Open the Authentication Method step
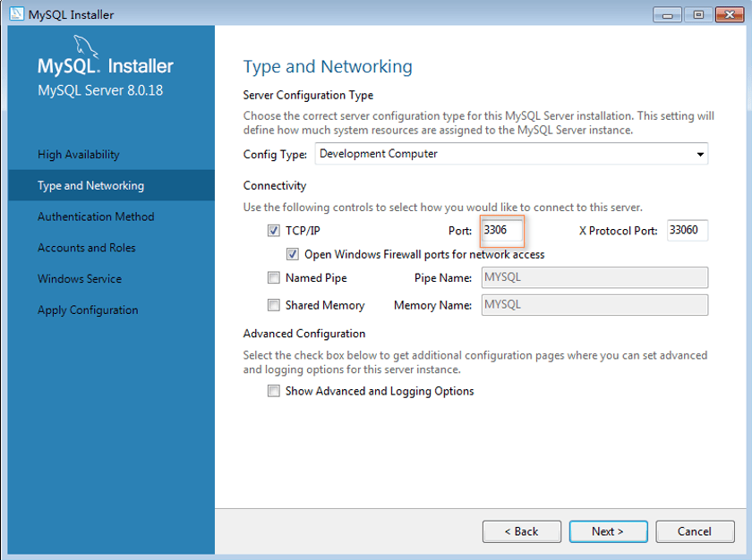The image size is (752, 560). 96,216
